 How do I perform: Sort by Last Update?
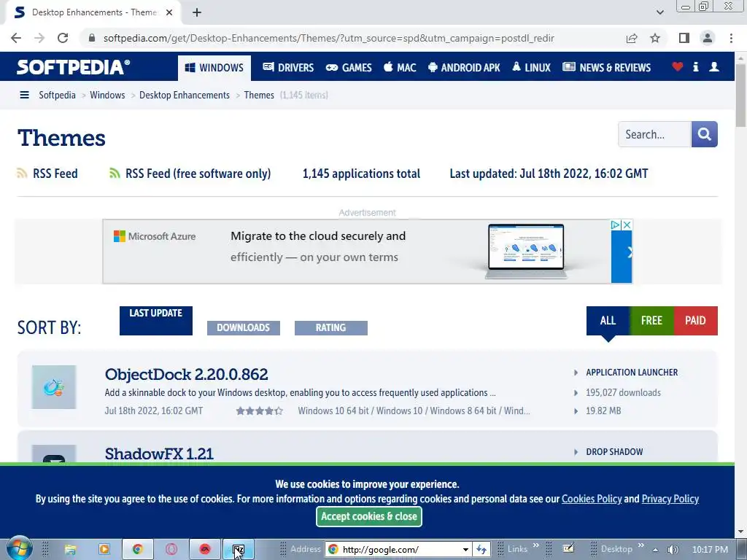(156, 321)
